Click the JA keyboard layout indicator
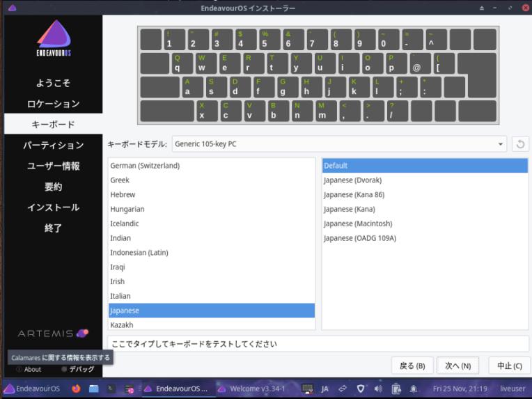This screenshot has height=399, width=532. pyautogui.click(x=324, y=389)
